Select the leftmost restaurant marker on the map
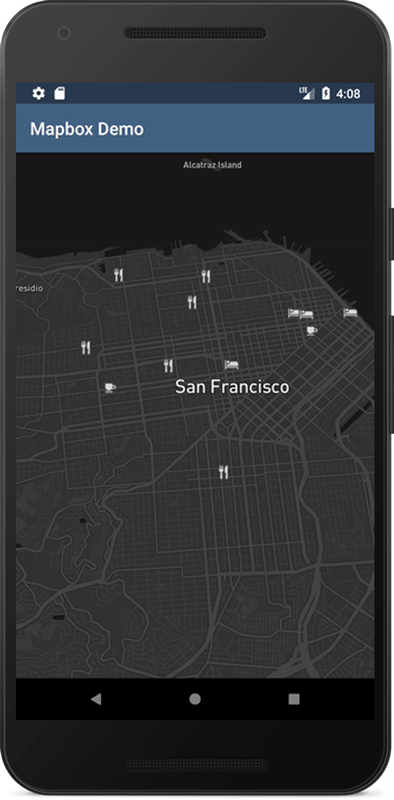This screenshot has height=800, width=394. coord(86,348)
